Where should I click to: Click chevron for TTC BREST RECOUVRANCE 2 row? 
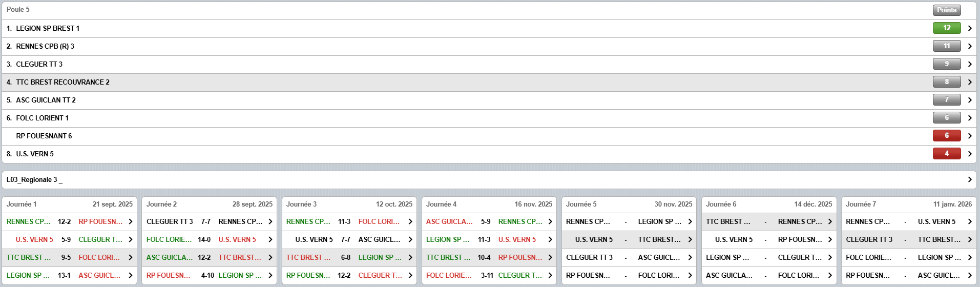point(969,82)
